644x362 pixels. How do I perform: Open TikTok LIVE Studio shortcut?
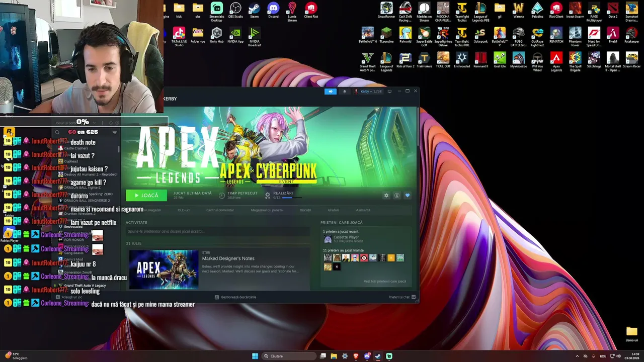[179, 37]
